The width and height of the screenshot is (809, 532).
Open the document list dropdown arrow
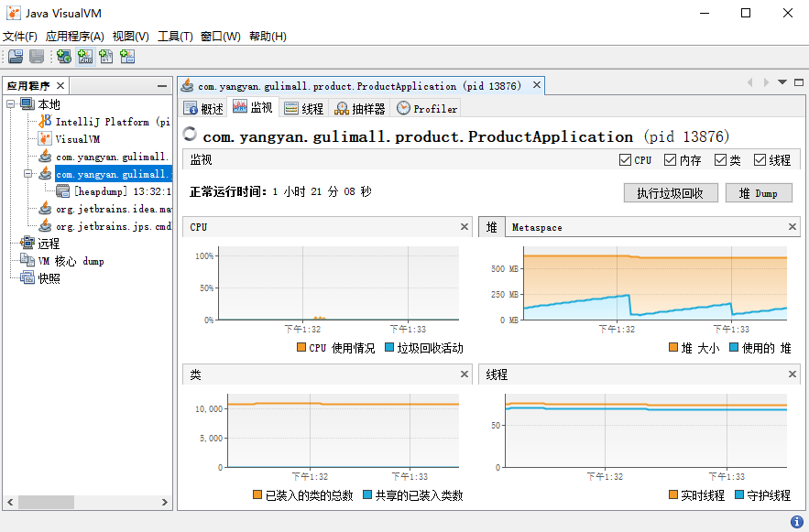coord(782,82)
